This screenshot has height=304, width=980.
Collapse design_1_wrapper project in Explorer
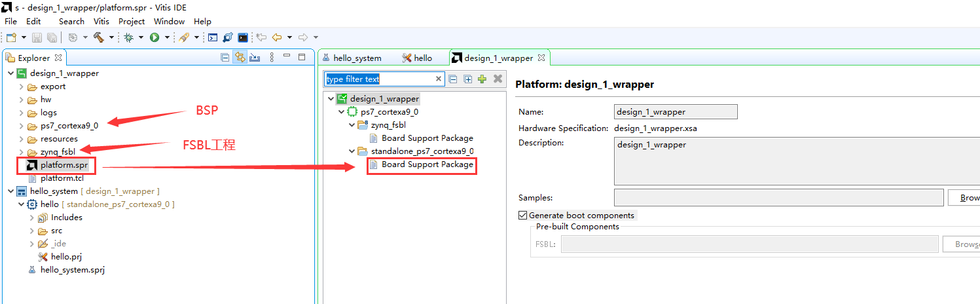tap(10, 73)
